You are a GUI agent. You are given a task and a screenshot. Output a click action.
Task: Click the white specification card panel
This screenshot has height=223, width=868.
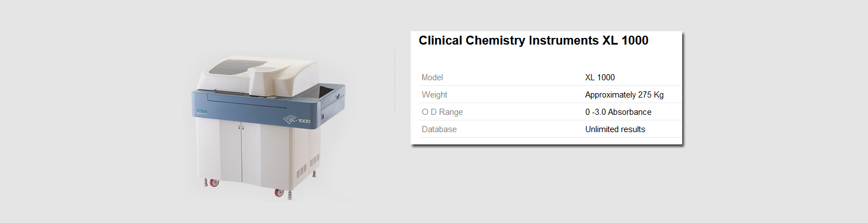[x=546, y=88]
